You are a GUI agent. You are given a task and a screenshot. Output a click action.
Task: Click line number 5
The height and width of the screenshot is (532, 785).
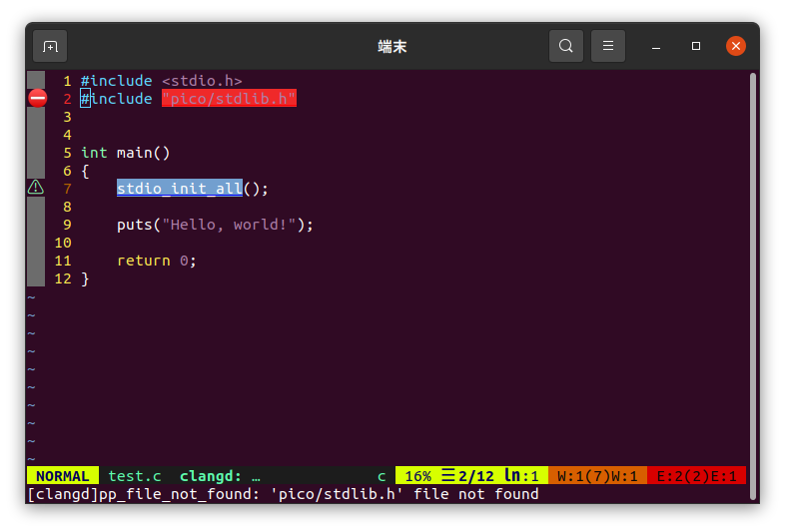click(x=67, y=153)
